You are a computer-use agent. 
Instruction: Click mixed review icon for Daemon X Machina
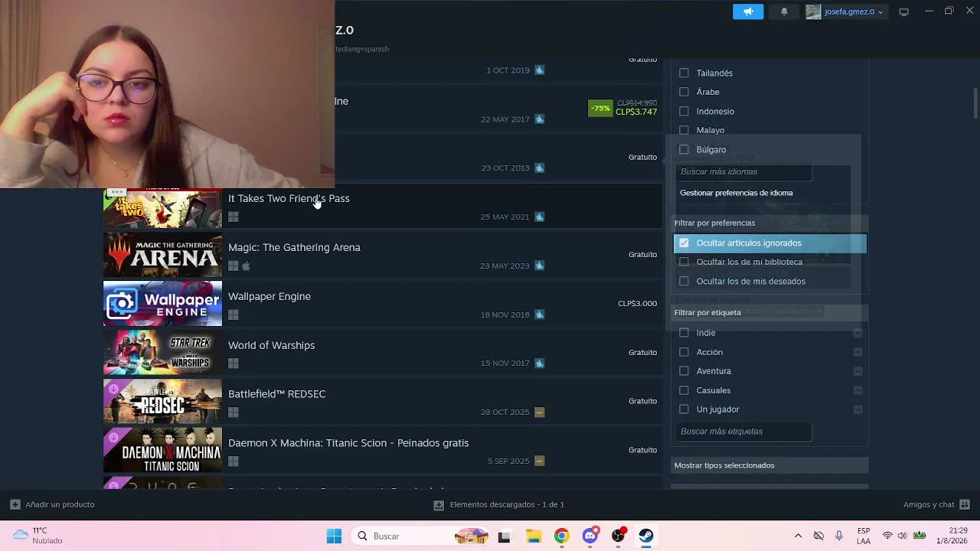(540, 461)
